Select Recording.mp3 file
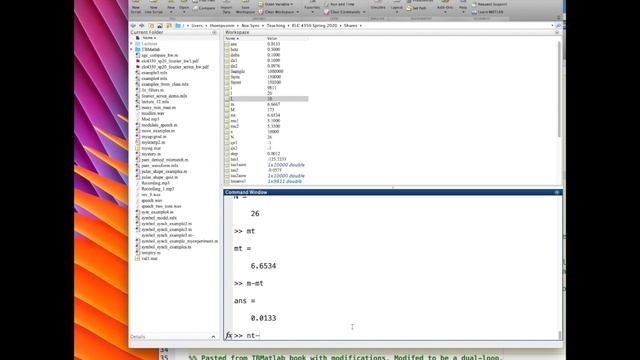The height and width of the screenshot is (360, 640). tap(155, 183)
